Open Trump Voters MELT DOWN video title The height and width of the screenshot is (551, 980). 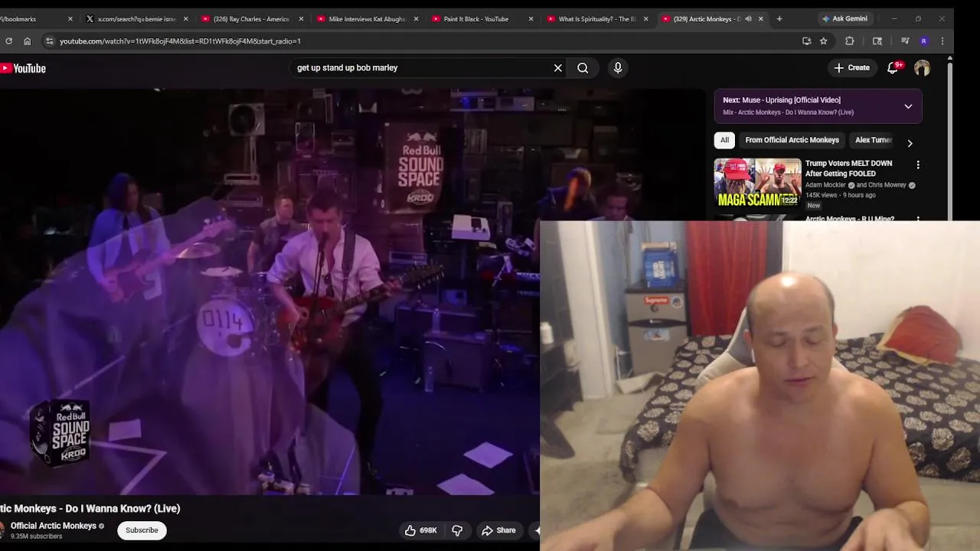pos(848,168)
